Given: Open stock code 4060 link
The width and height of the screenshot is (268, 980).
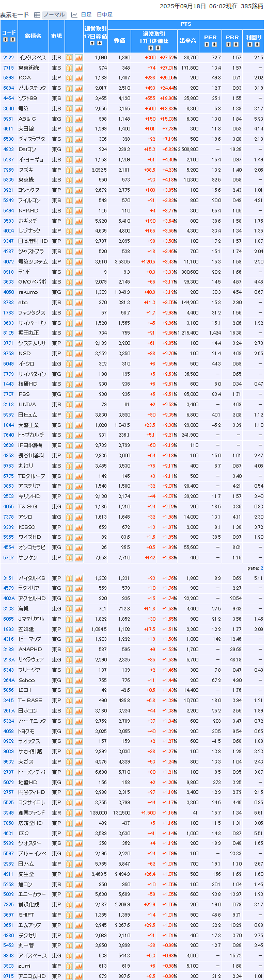Looking at the screenshot, I should coord(8,292).
